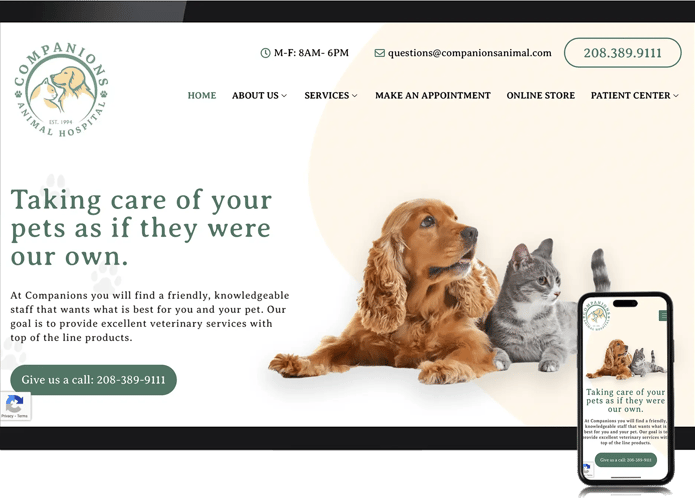This screenshot has width=695, height=498.
Task: Tap the call button on the phone mockup
Action: [x=625, y=460]
